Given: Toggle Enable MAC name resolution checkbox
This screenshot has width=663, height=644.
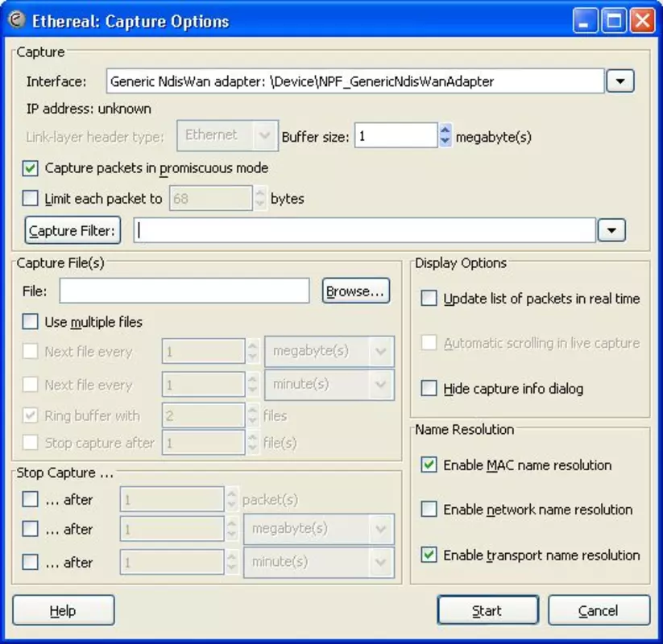Looking at the screenshot, I should point(429,464).
